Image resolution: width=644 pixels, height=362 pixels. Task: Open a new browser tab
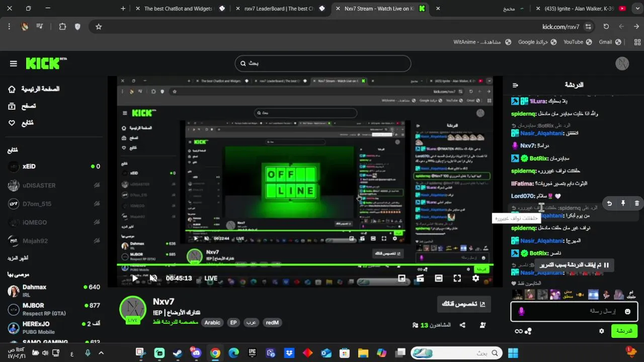tap(123, 9)
